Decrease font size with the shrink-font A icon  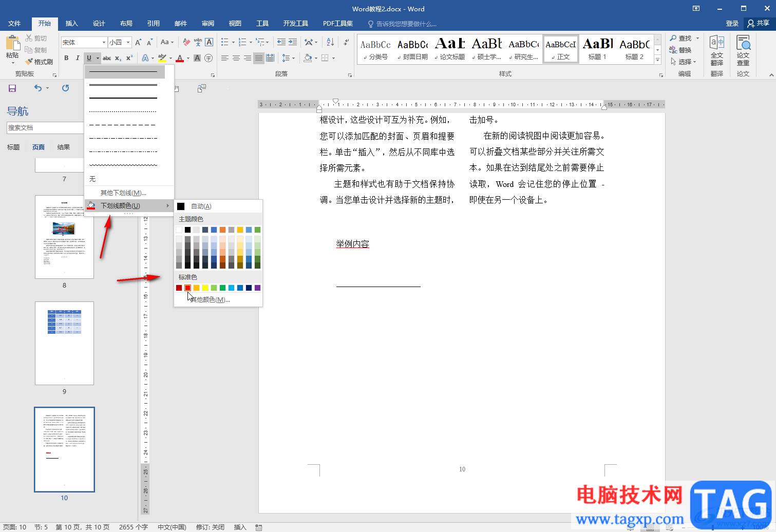click(x=149, y=42)
